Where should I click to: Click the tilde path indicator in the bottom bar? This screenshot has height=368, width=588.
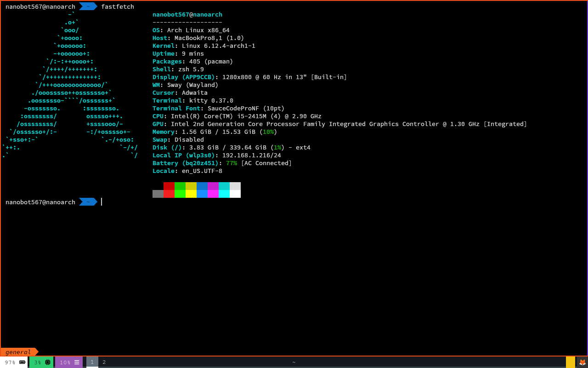(294, 362)
